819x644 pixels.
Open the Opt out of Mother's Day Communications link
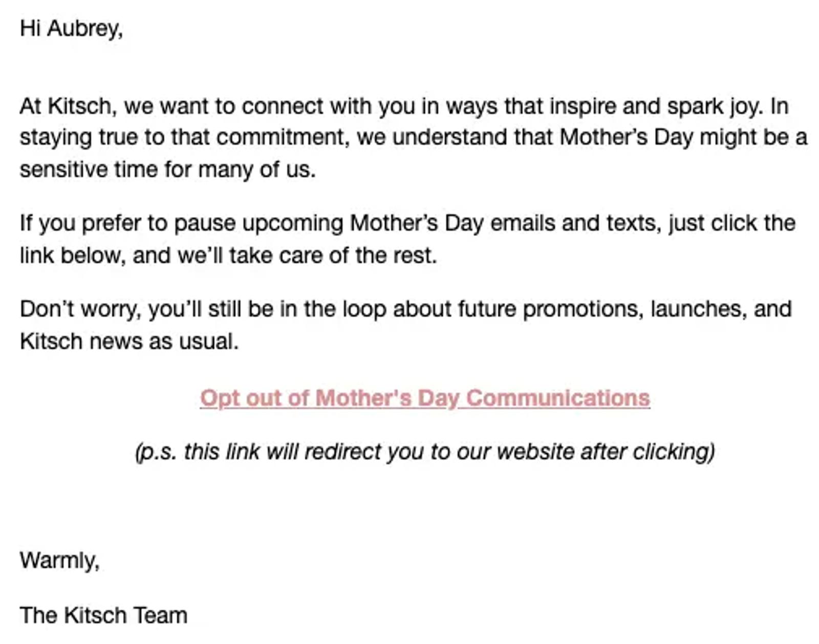425,399
